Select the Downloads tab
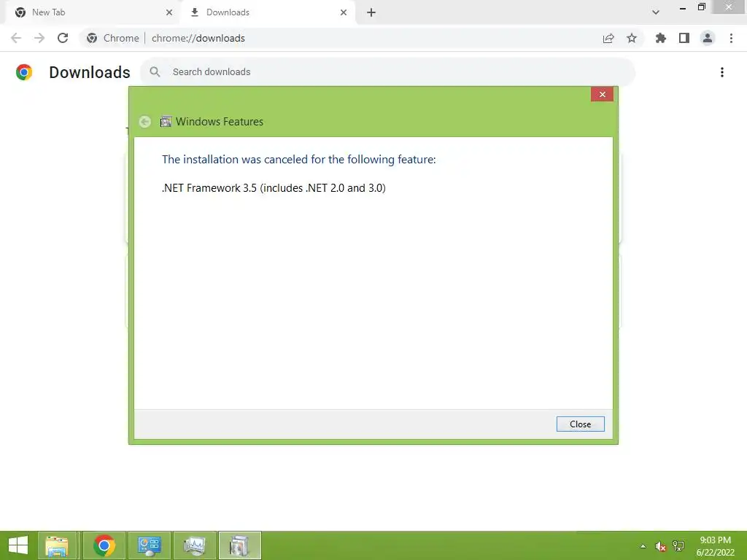747x560 pixels. [268, 12]
